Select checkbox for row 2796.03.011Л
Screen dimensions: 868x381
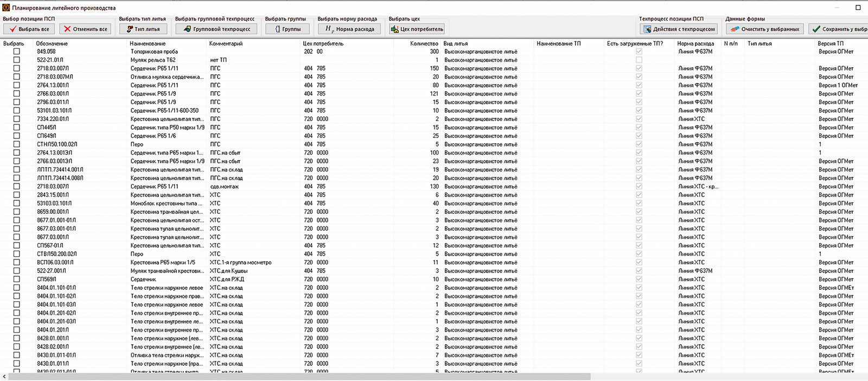16,102
